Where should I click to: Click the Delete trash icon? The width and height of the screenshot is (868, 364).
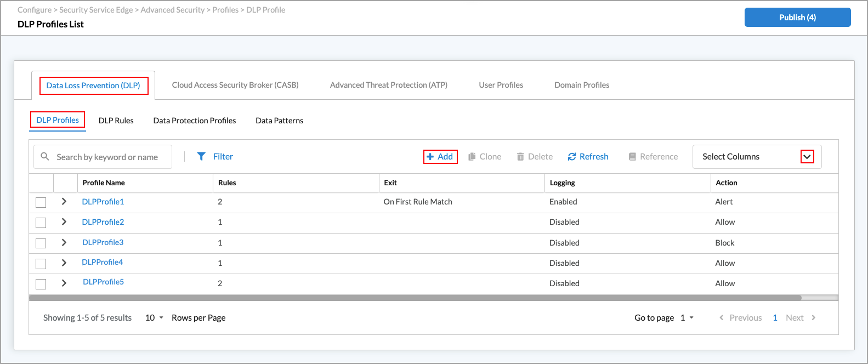520,157
